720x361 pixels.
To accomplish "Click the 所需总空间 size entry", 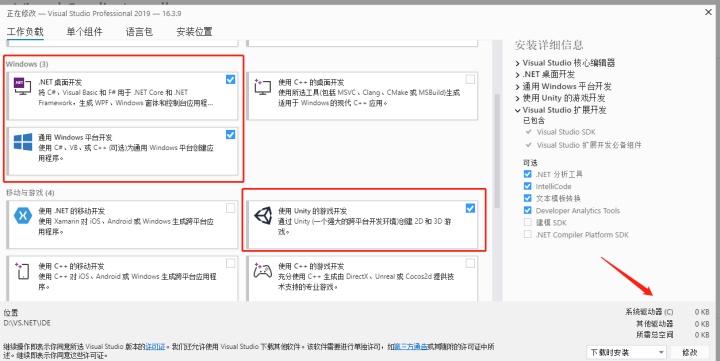I will point(673,335).
